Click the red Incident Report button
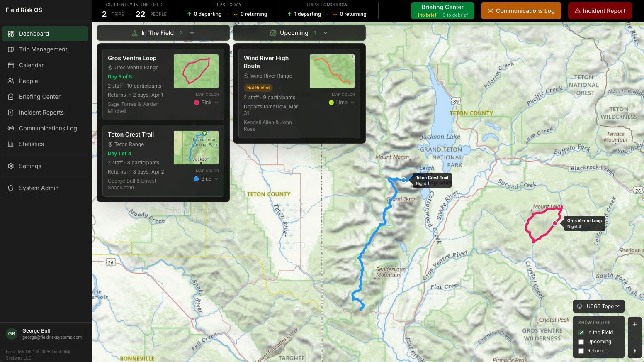This screenshot has width=644, height=362. pyautogui.click(x=600, y=11)
